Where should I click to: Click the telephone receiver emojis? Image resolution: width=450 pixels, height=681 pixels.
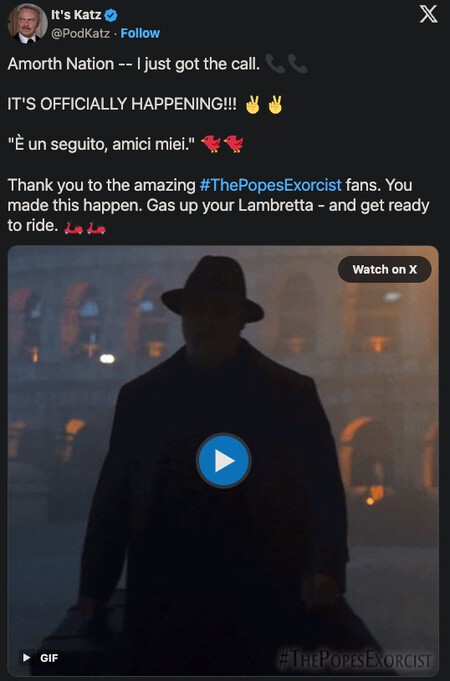click(x=286, y=64)
